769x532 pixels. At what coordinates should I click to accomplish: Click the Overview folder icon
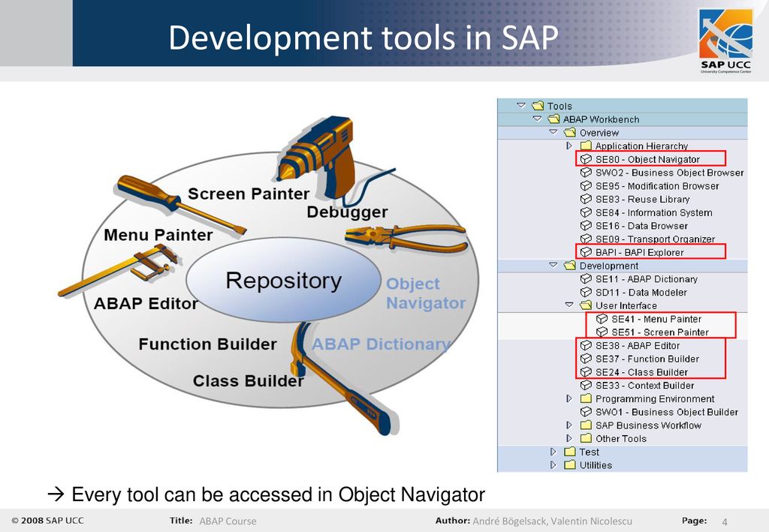[x=570, y=132]
